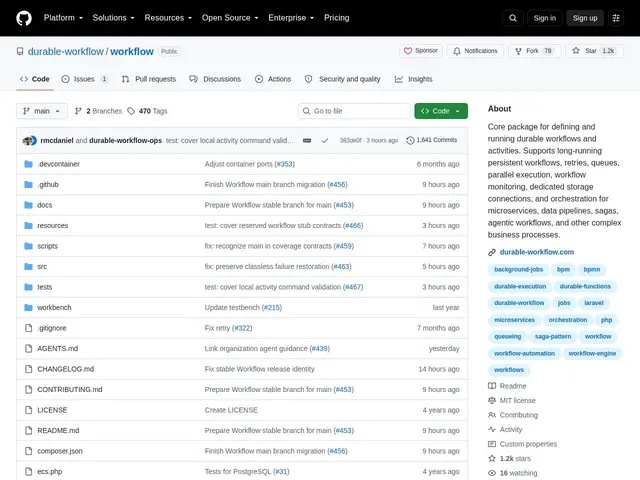Expand the Open Source menu

230,18
